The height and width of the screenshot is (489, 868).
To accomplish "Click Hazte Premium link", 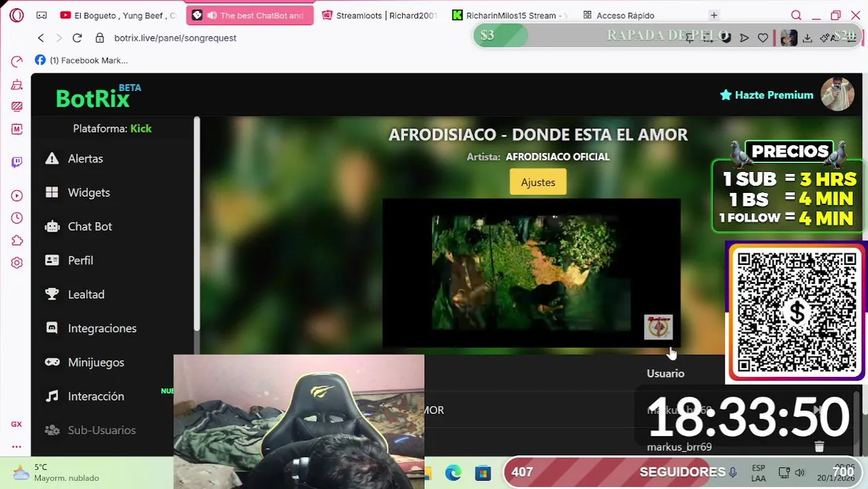I will (767, 95).
